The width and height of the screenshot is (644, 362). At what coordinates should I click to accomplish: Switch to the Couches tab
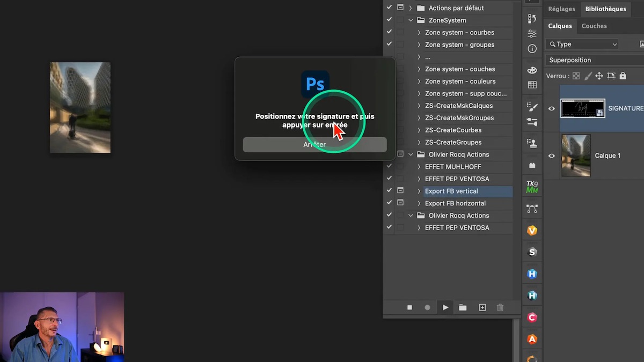click(594, 26)
